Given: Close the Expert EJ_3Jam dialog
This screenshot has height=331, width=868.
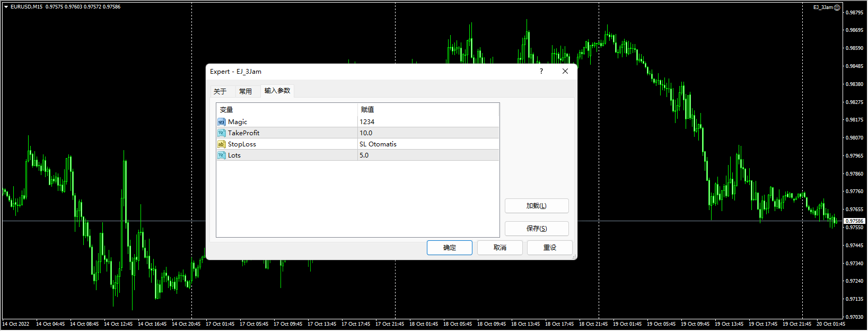Looking at the screenshot, I should coord(565,72).
